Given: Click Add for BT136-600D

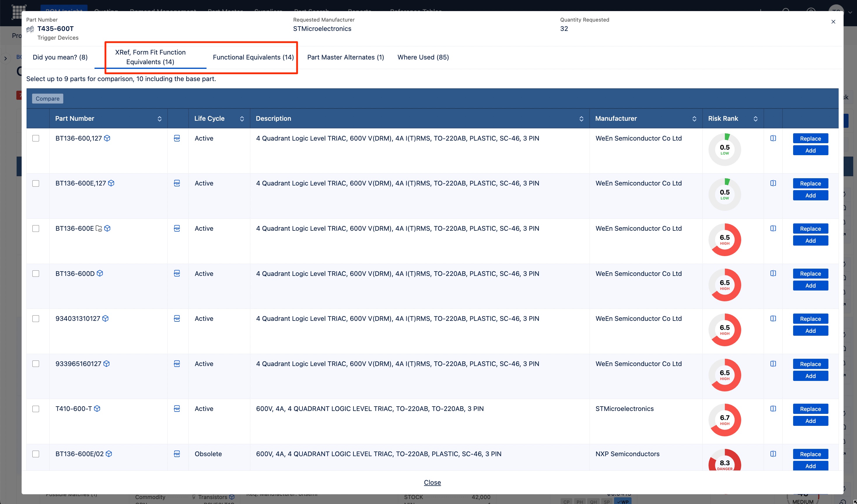Looking at the screenshot, I should pos(810,286).
